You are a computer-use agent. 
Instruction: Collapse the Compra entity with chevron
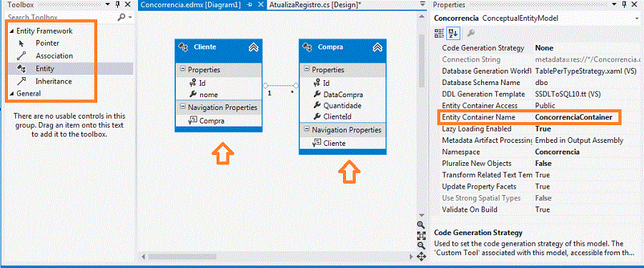(377, 47)
